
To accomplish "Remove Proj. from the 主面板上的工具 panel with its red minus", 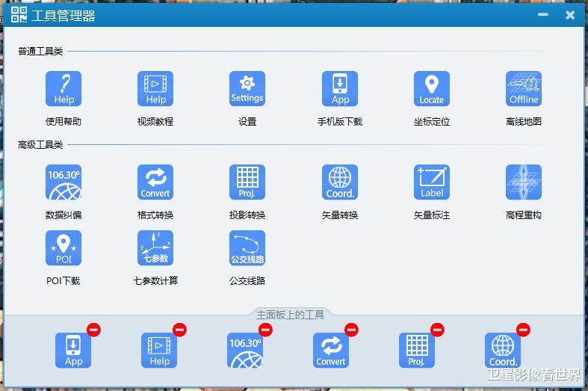I will point(437,330).
